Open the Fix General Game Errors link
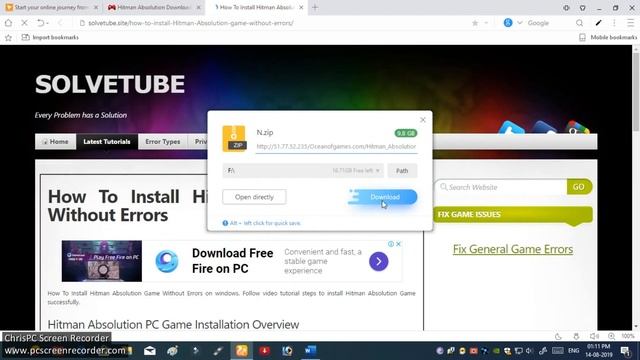 click(x=513, y=249)
